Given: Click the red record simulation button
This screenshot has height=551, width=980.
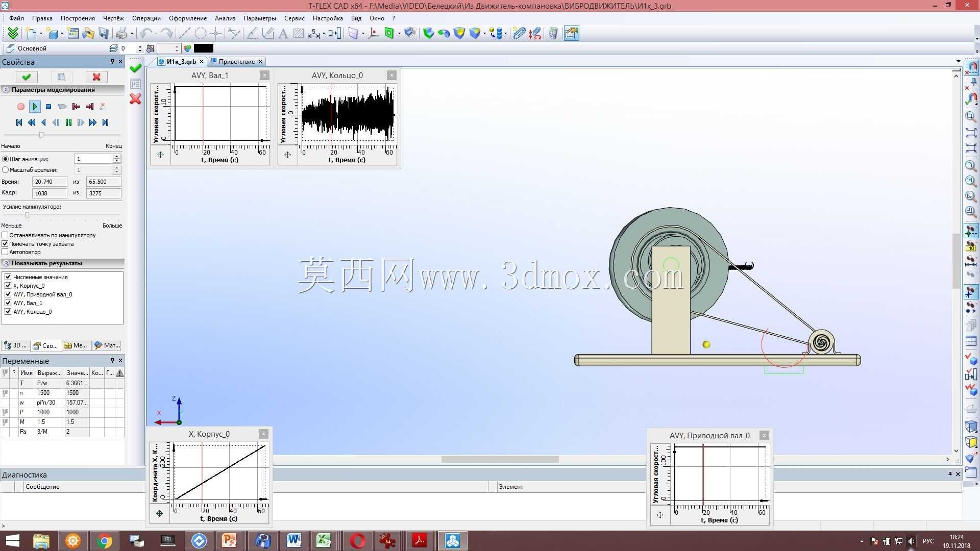Looking at the screenshot, I should click(x=20, y=107).
